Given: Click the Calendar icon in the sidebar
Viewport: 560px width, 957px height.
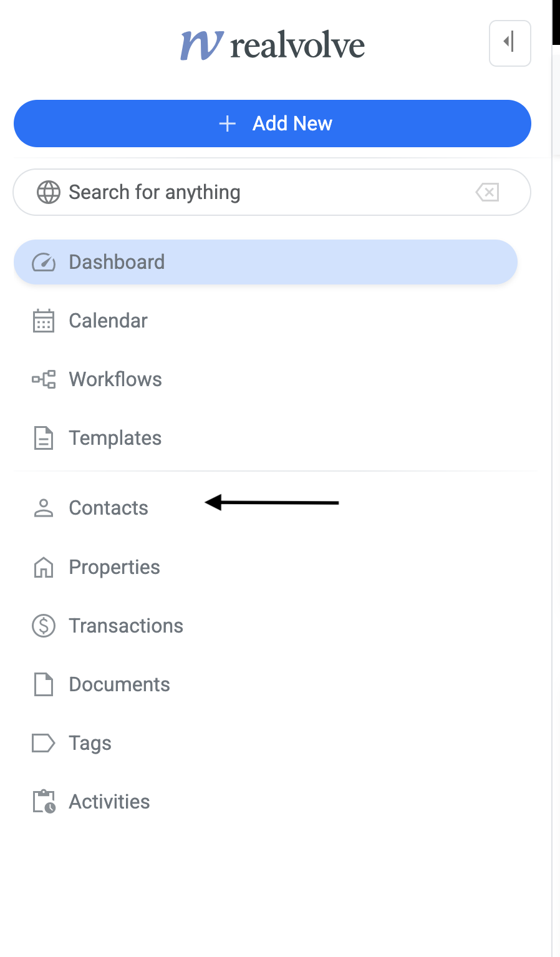Looking at the screenshot, I should click(44, 321).
